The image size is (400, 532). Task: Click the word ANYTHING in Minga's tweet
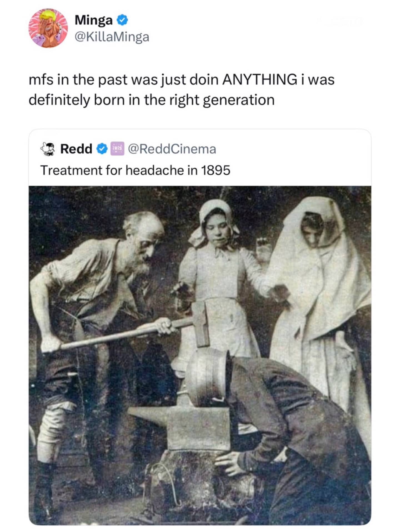(259, 80)
